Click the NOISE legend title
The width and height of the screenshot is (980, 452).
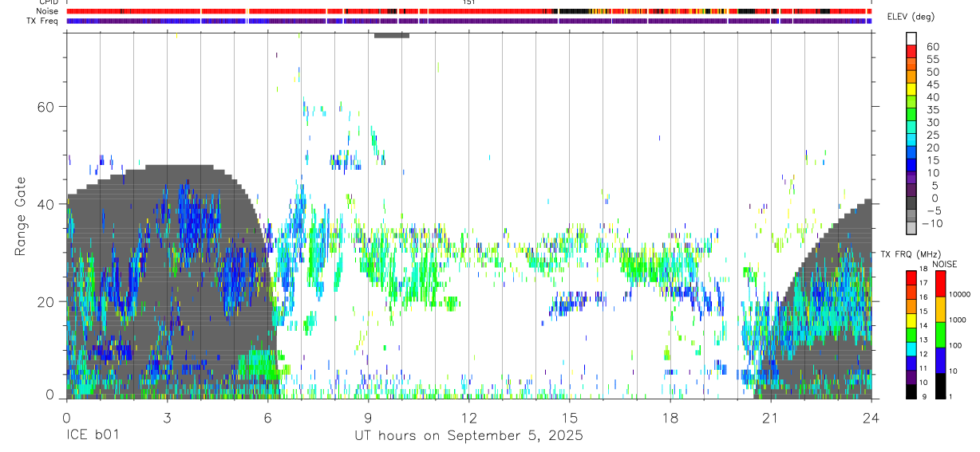944,264
